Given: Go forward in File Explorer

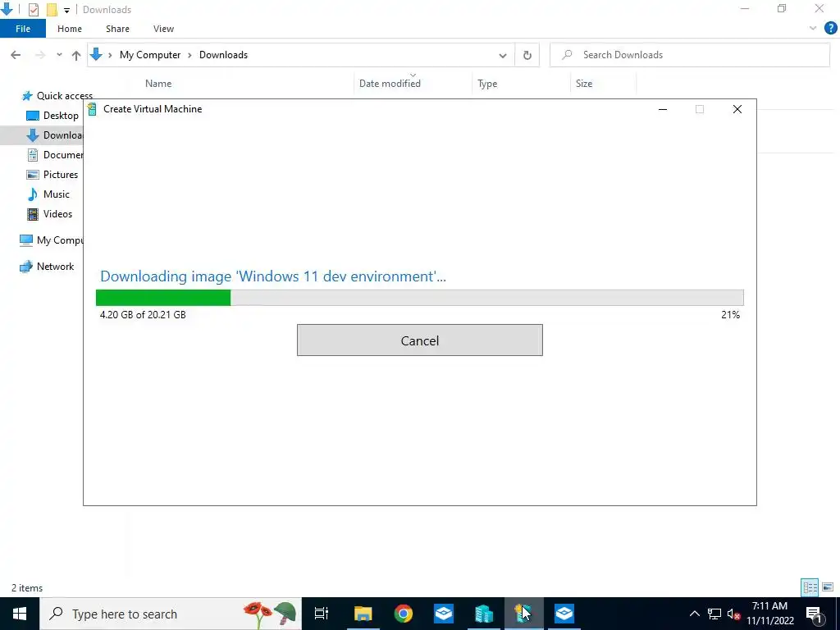Looking at the screenshot, I should click(x=40, y=55).
